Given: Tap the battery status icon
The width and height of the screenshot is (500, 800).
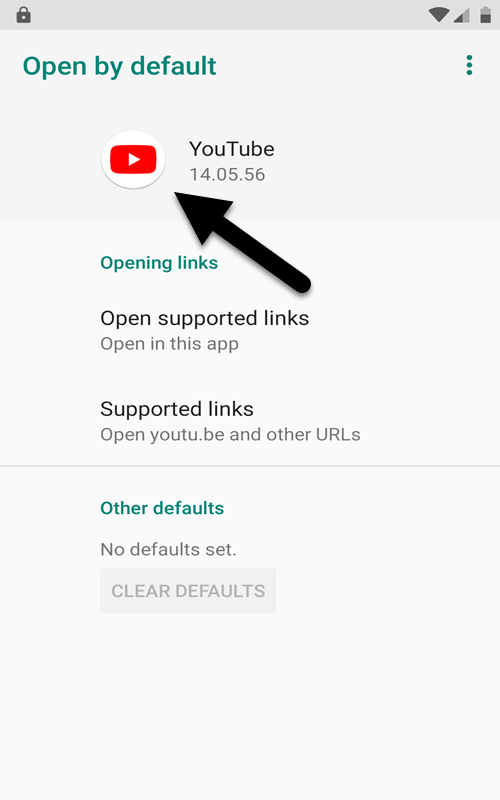Looking at the screenshot, I should pos(485,15).
